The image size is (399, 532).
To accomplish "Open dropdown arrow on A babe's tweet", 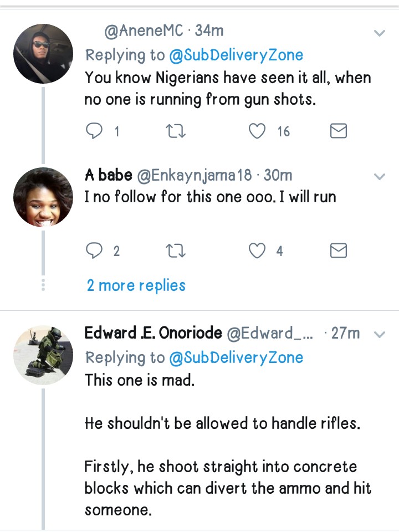I will pos(380,177).
